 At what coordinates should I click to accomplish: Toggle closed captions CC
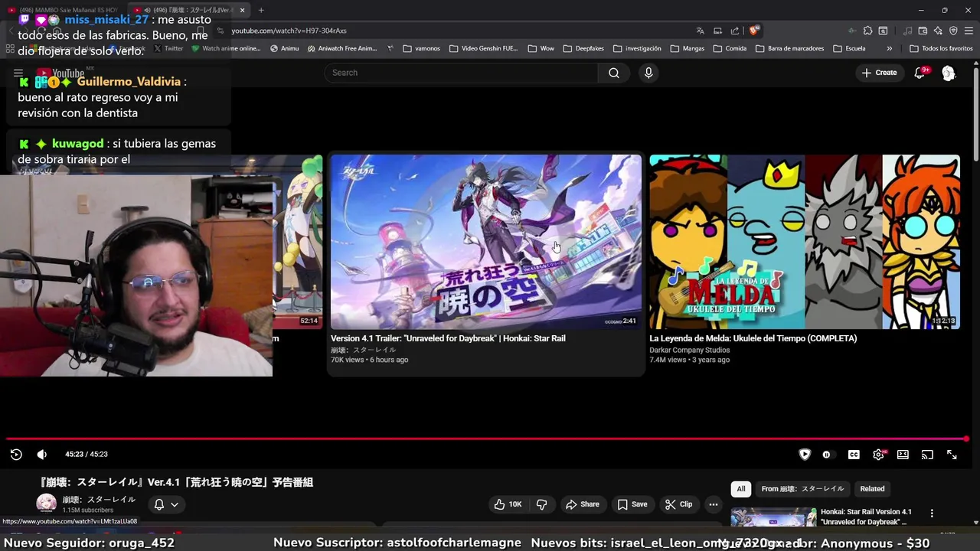[854, 455]
